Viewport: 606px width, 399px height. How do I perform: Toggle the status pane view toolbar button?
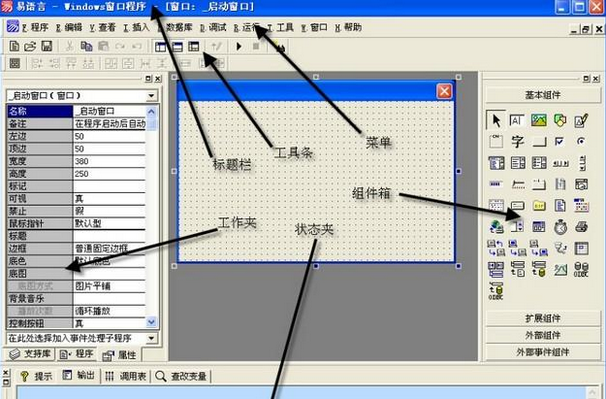(177, 47)
